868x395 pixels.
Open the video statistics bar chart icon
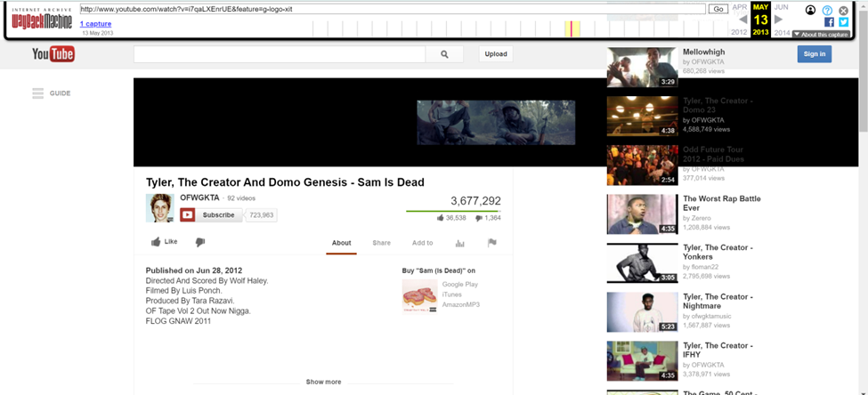point(459,243)
